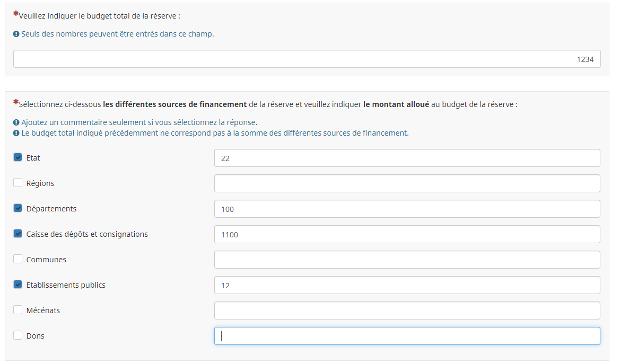Click the Départements amount field showing 100

(x=407, y=209)
